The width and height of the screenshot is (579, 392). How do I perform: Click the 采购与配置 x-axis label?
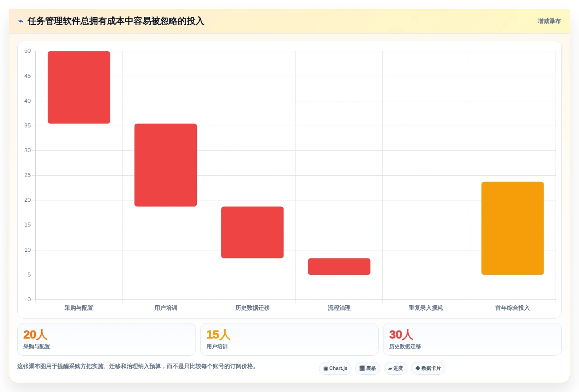pos(79,308)
